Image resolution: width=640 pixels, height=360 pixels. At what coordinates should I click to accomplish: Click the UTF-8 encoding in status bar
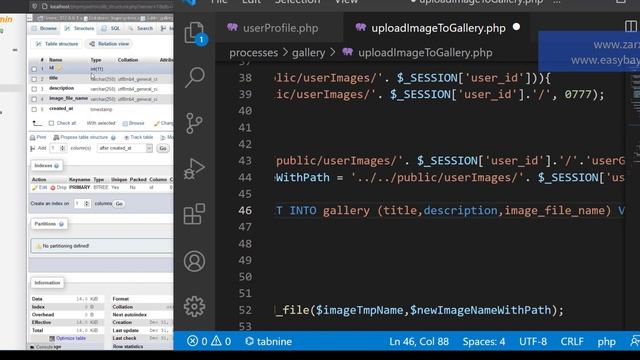tap(533, 341)
